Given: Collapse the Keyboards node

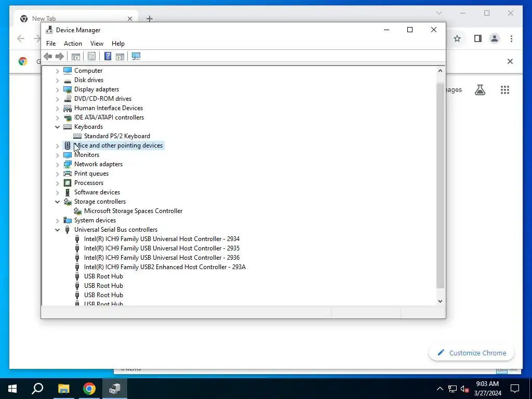Looking at the screenshot, I should point(57,127).
